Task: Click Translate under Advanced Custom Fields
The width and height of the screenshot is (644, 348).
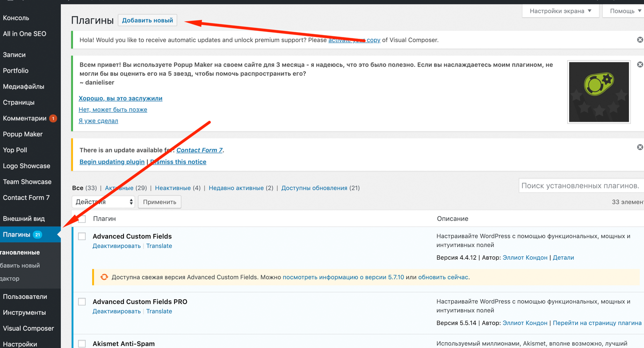Action: coord(159,246)
